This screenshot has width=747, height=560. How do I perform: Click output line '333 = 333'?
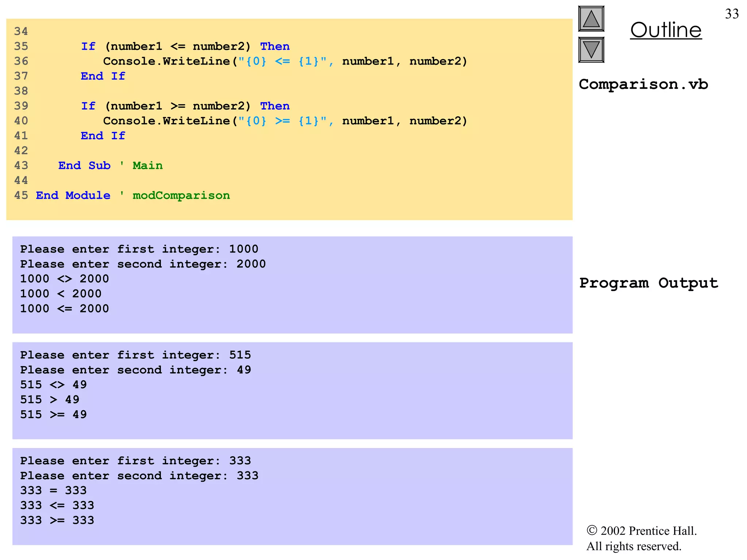tap(54, 490)
